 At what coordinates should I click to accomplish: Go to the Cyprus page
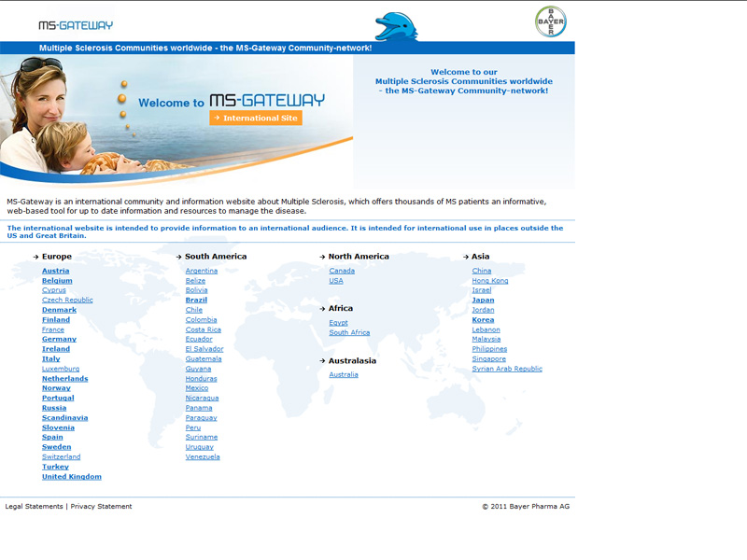point(54,290)
